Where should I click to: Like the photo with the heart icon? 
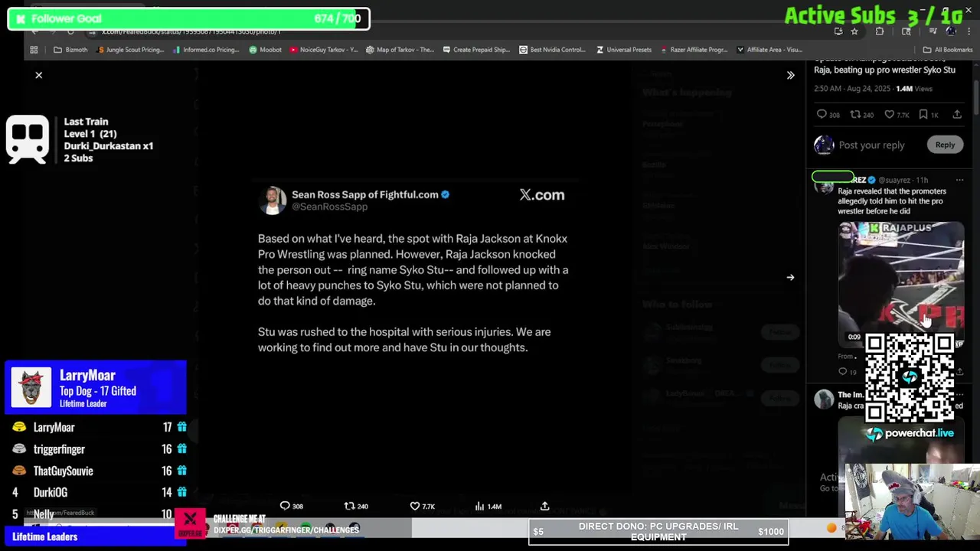pos(414,506)
